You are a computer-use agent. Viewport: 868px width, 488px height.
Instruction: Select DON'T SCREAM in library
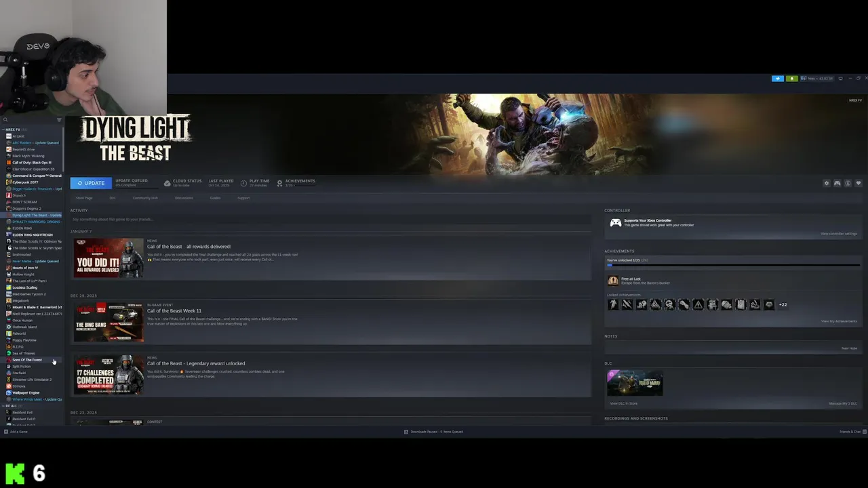24,202
